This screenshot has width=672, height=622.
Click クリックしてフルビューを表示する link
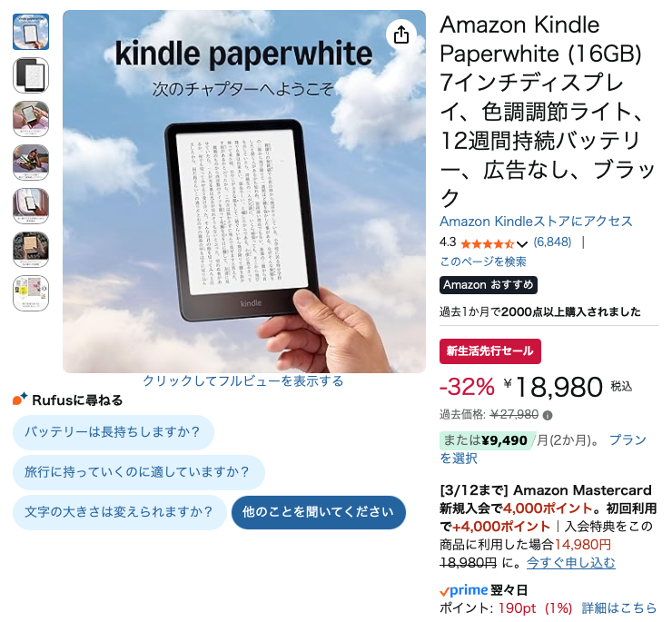243,380
